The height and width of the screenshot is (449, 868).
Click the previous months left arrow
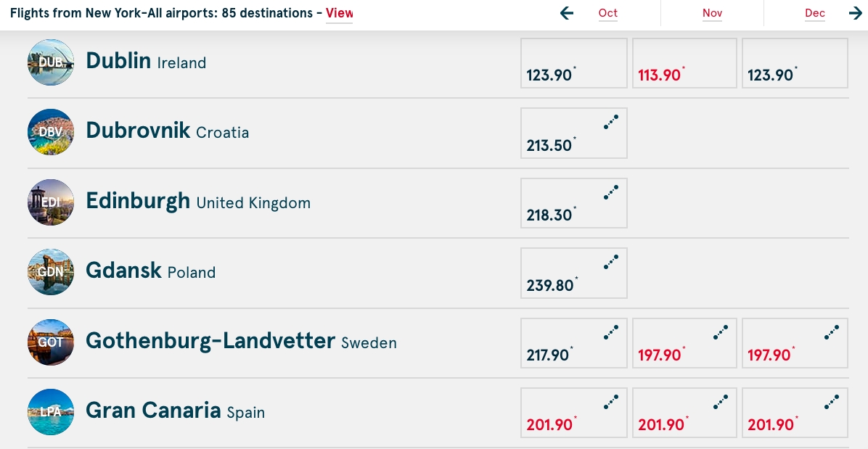point(567,13)
